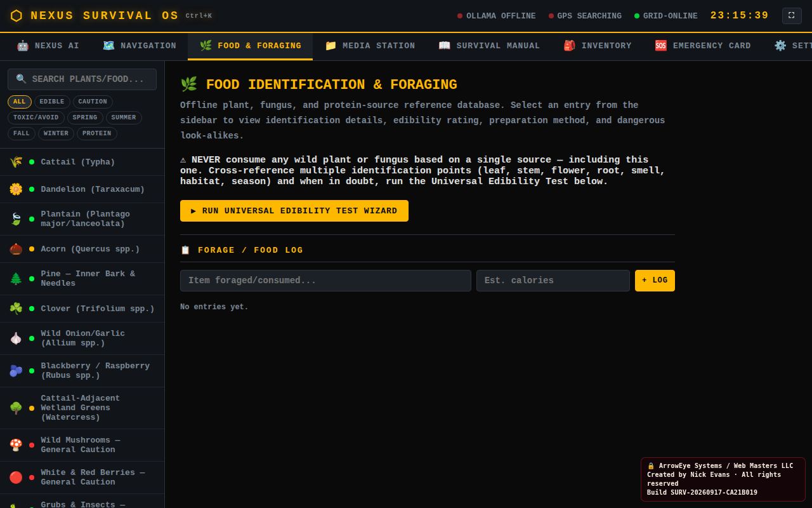Choose the Acorn nut icon entry

16,249
